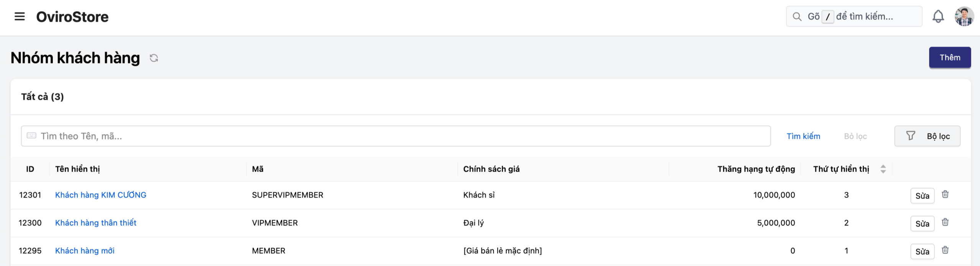Screen dimensions: 980x266
Task: Click Sửa for Khách hàng mới
Action: [x=922, y=251]
